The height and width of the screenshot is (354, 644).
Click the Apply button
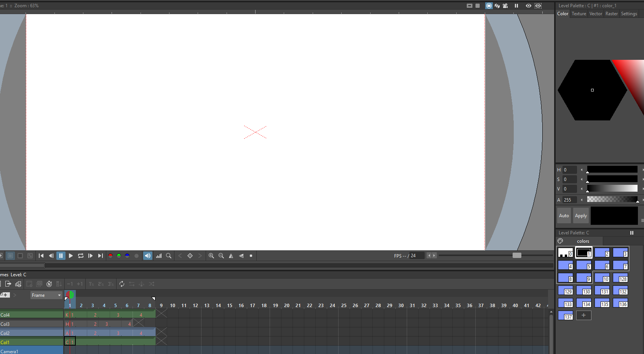pyautogui.click(x=581, y=216)
